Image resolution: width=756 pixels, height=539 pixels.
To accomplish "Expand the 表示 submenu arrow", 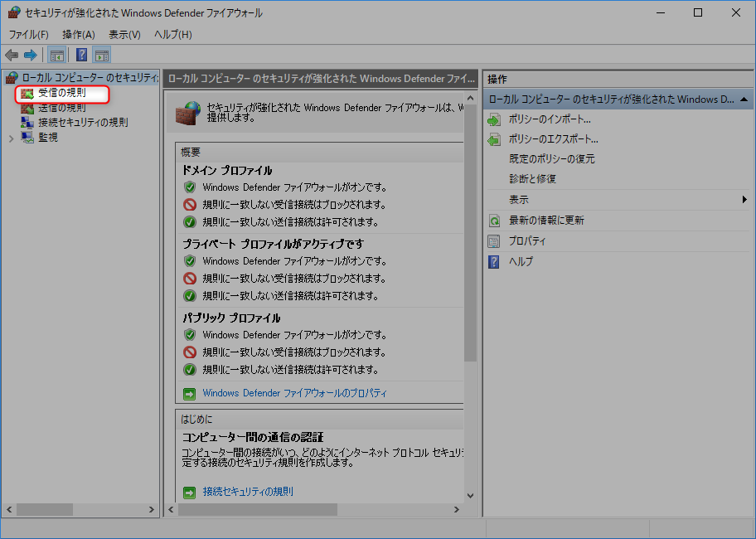I will pos(744,200).
